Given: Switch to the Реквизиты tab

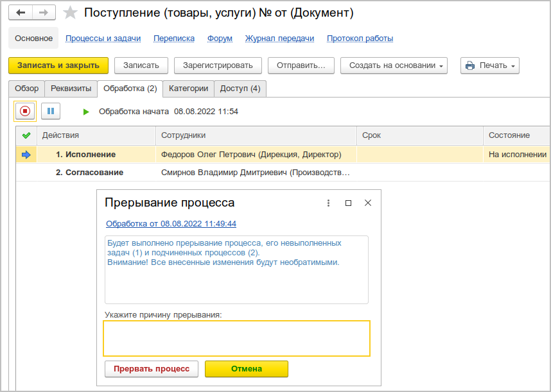Looking at the screenshot, I should click(71, 89).
